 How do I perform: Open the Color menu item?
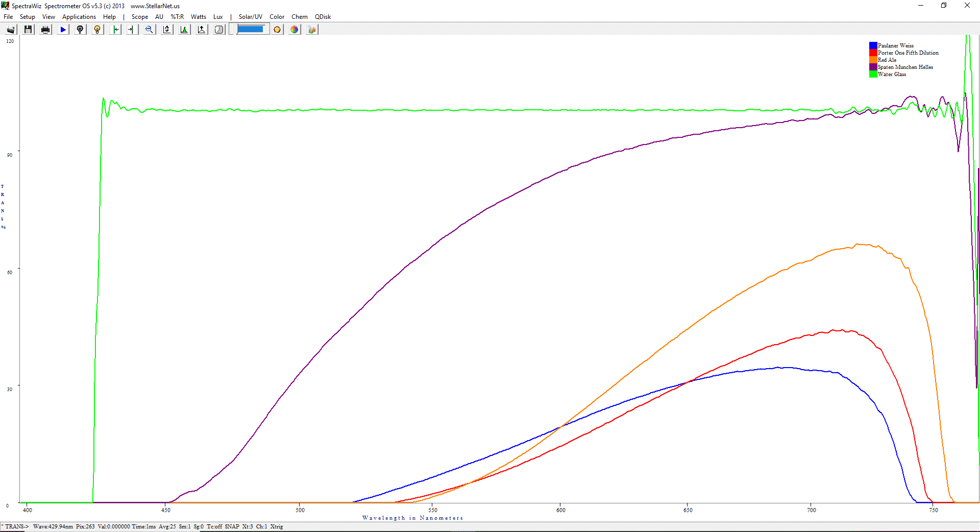[x=277, y=17]
